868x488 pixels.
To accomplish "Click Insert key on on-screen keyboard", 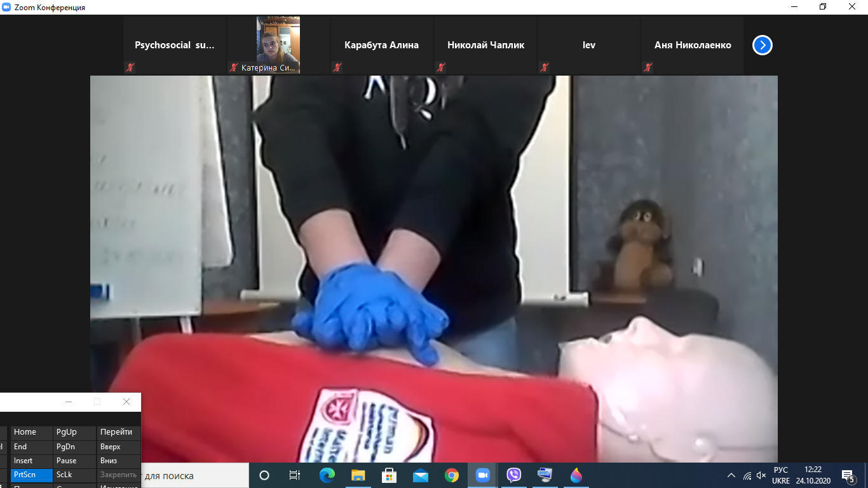I will [31, 461].
